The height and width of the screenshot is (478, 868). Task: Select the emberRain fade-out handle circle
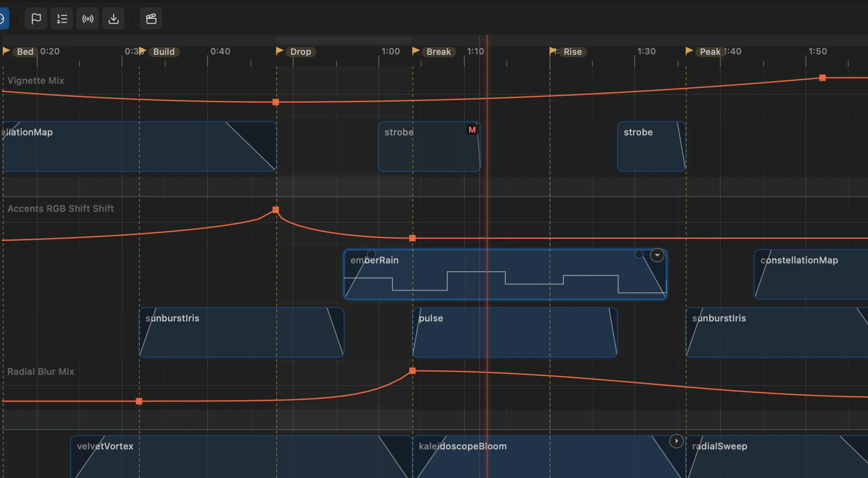[639, 254]
